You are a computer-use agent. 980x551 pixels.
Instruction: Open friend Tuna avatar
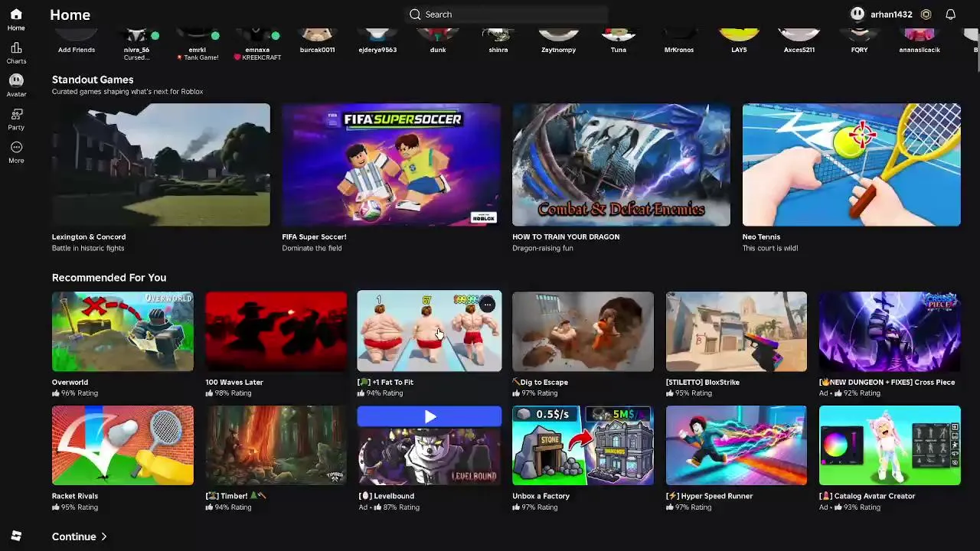(x=619, y=36)
